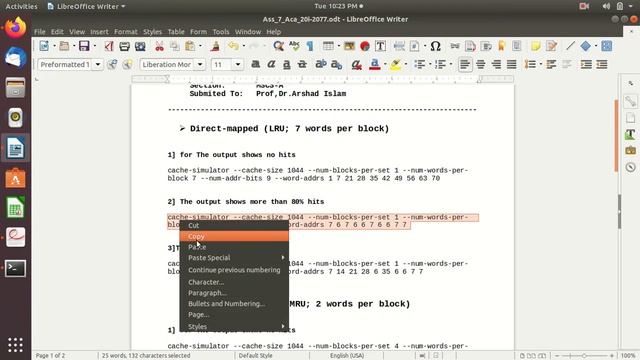Image resolution: width=640 pixels, height=360 pixels.
Task: Click the New document icon
Action: point(44,46)
